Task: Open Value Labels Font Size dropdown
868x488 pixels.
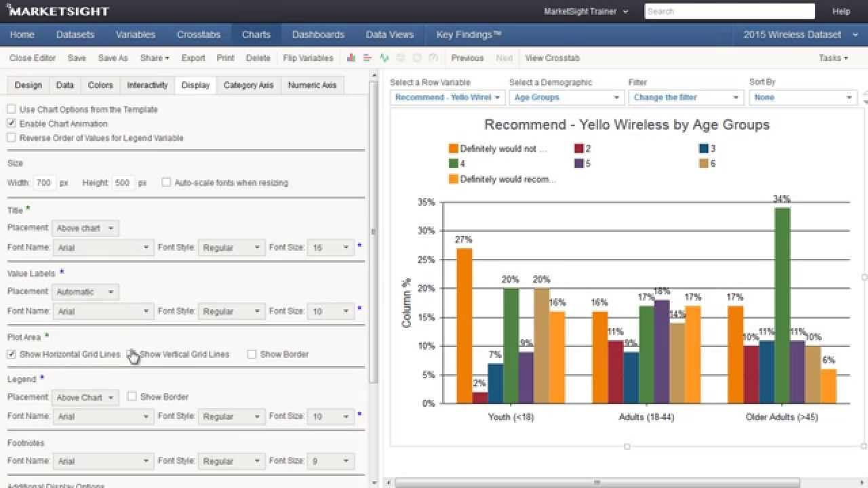Action: 330,311
